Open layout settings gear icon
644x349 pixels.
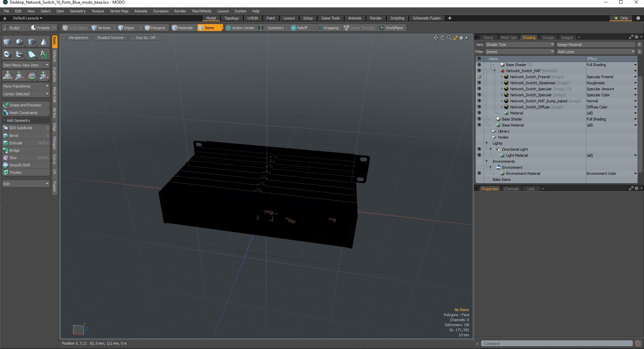[638, 18]
